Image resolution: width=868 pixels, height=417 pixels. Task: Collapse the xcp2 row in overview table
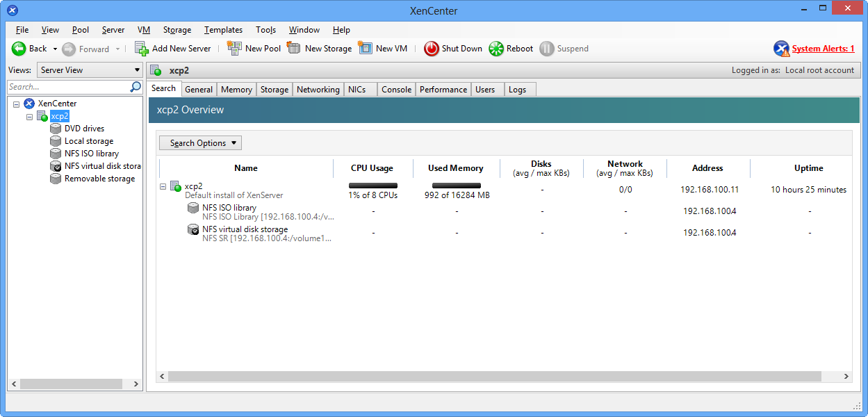point(163,187)
